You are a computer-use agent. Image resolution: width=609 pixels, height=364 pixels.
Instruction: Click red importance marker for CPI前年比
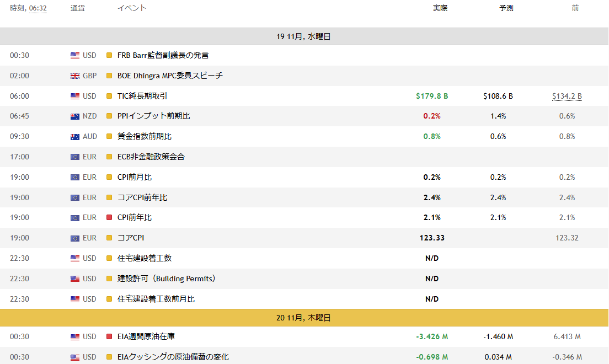(109, 218)
